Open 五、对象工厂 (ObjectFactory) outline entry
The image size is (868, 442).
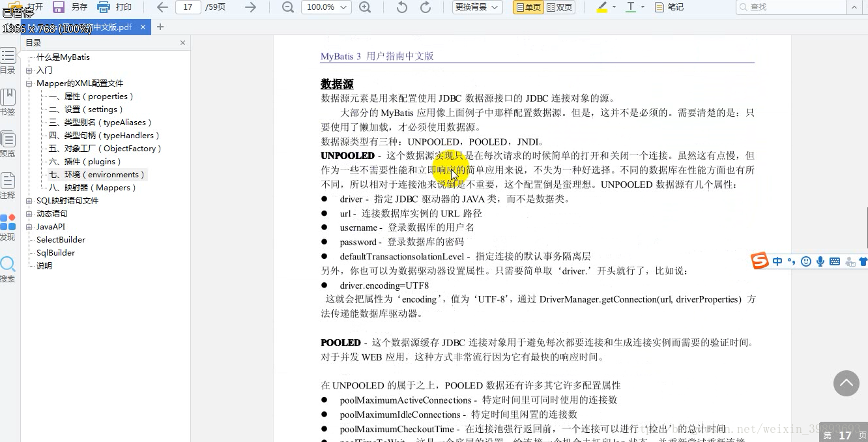point(105,149)
